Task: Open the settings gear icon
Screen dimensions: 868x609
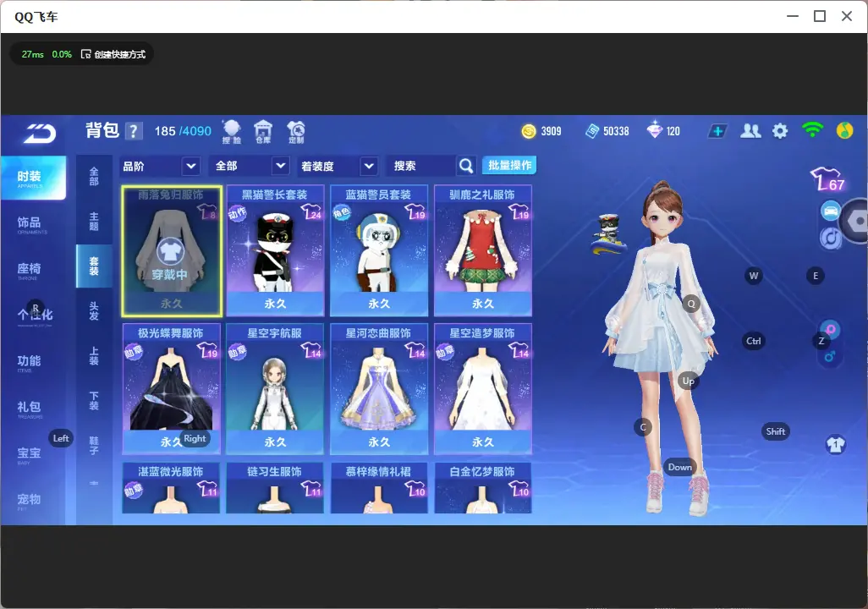Action: point(780,131)
